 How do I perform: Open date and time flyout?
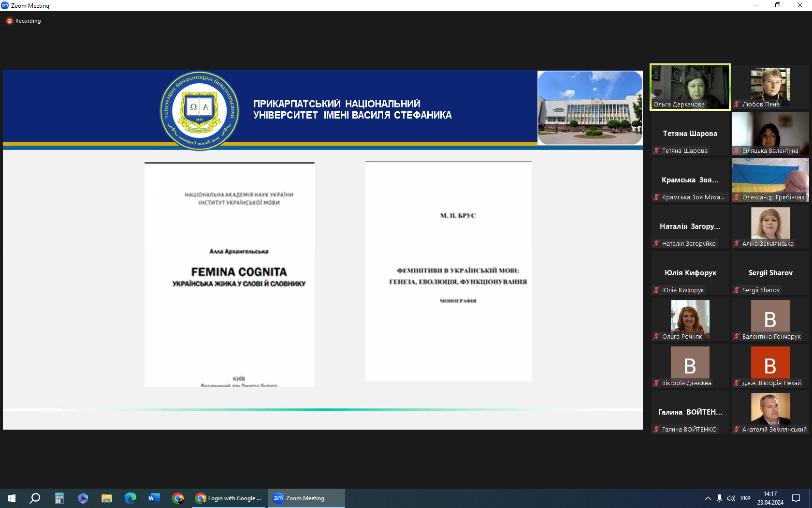click(770, 498)
